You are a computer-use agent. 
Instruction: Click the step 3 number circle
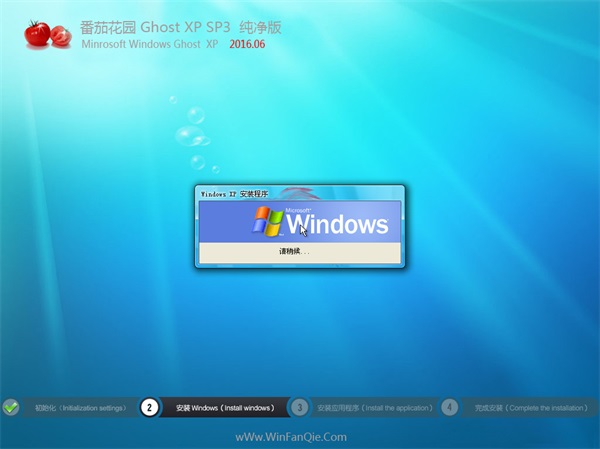pyautogui.click(x=299, y=407)
